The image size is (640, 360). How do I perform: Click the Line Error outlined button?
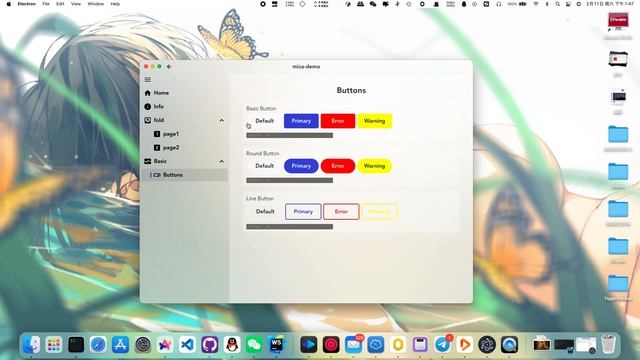tap(341, 211)
